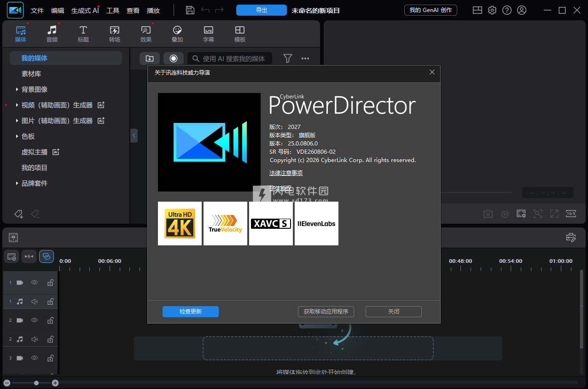Hide video track 2 with eye icon
Image resolution: width=588 pixels, height=389 pixels.
point(35,320)
